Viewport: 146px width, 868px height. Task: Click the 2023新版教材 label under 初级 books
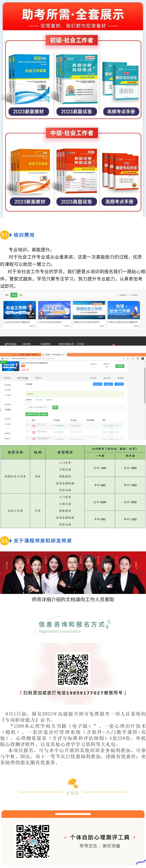pos(28,111)
